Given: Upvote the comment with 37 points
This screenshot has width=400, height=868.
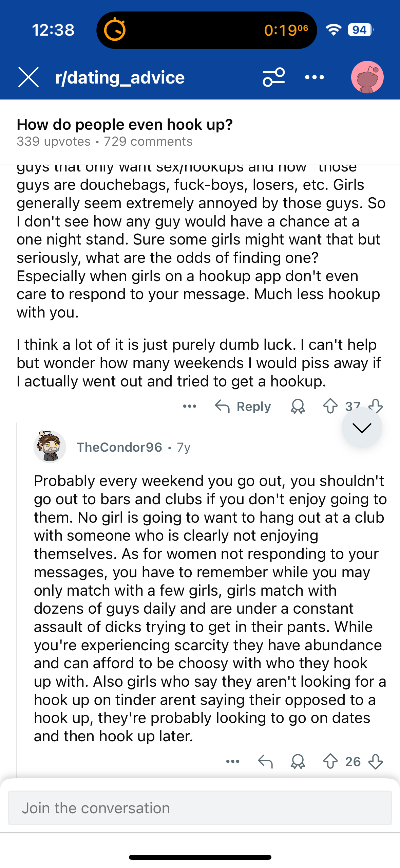Looking at the screenshot, I should click(x=330, y=405).
